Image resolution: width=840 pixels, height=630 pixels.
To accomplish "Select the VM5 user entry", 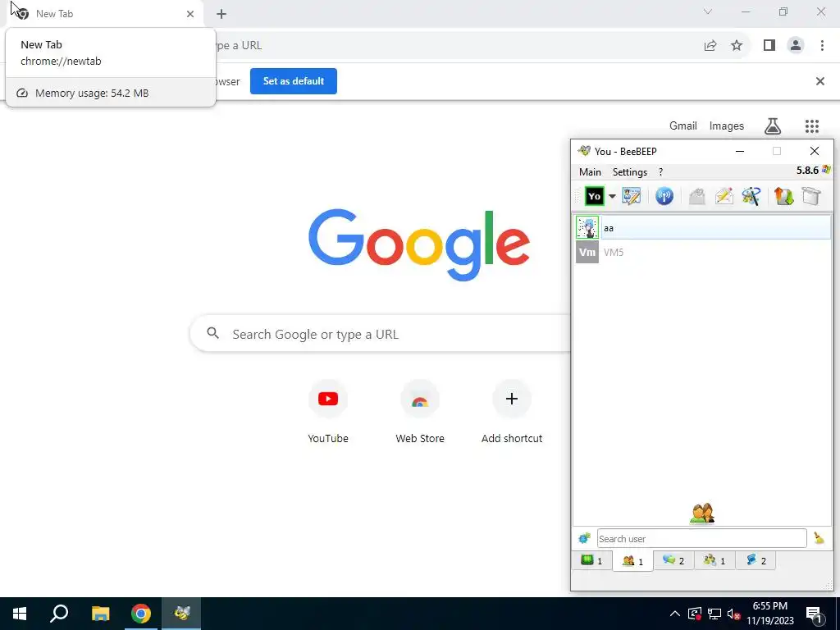I will coord(703,253).
